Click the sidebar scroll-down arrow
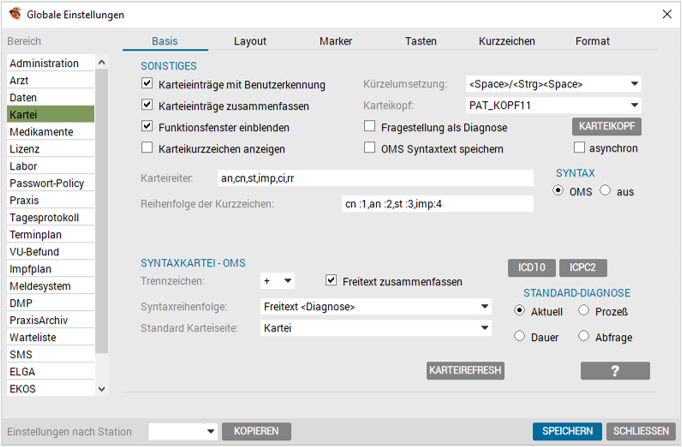 click(102, 389)
